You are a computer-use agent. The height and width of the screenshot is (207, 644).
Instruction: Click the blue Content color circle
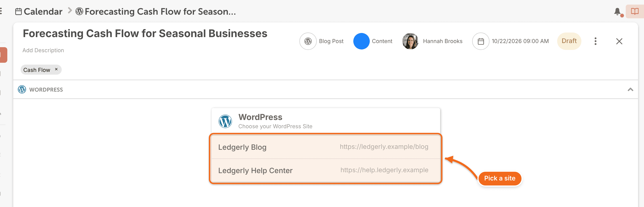(x=361, y=41)
